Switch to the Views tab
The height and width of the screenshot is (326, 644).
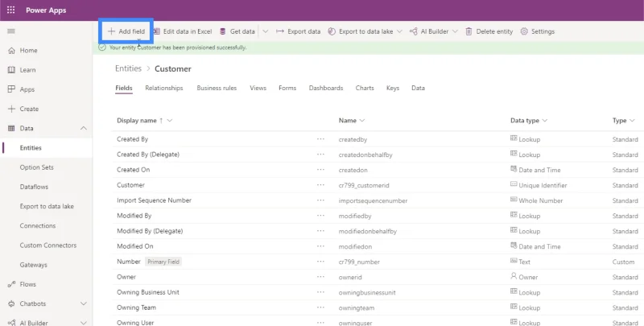pos(258,89)
